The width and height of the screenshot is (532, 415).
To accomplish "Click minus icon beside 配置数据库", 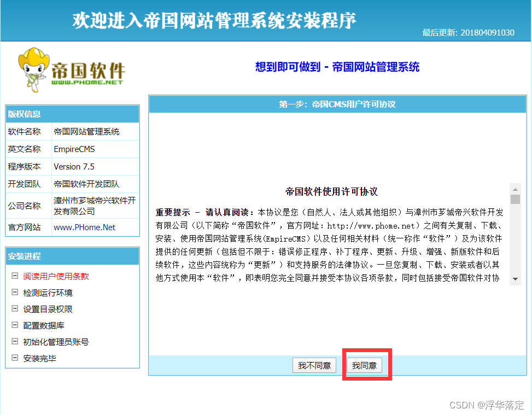I will click(15, 325).
